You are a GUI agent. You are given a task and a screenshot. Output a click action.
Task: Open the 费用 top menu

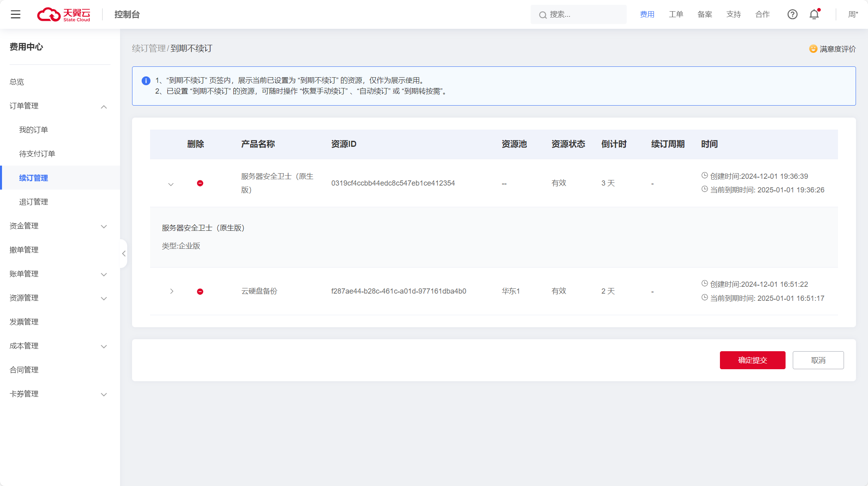(647, 14)
